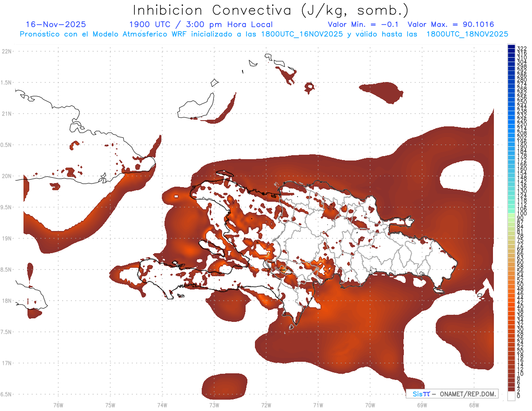This screenshot has width=532, height=411.
Task: Click the '71W' longitude label
Action: 318,405
